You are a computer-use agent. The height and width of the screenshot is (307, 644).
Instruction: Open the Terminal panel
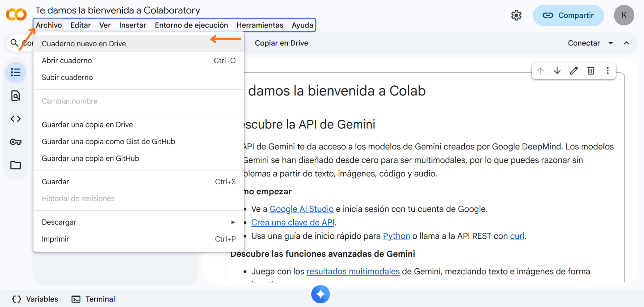[93, 299]
